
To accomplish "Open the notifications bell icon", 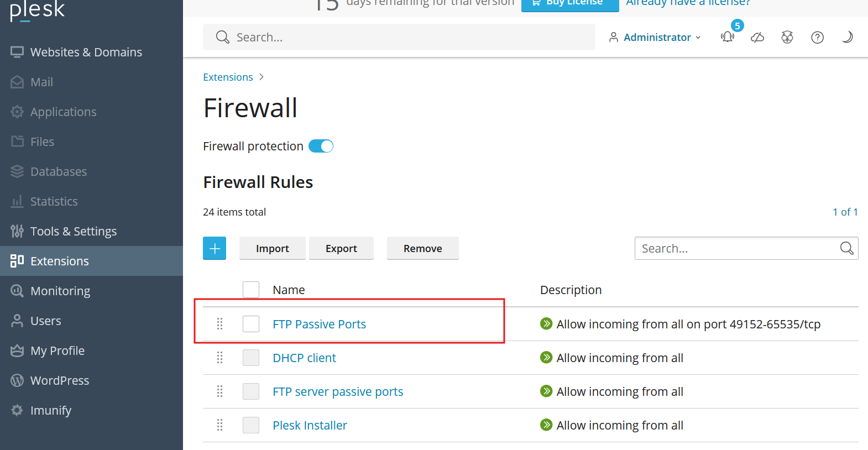I will [728, 37].
